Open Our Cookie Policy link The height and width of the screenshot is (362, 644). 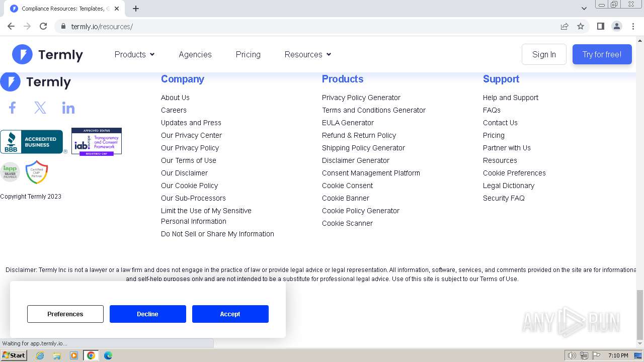tap(190, 186)
